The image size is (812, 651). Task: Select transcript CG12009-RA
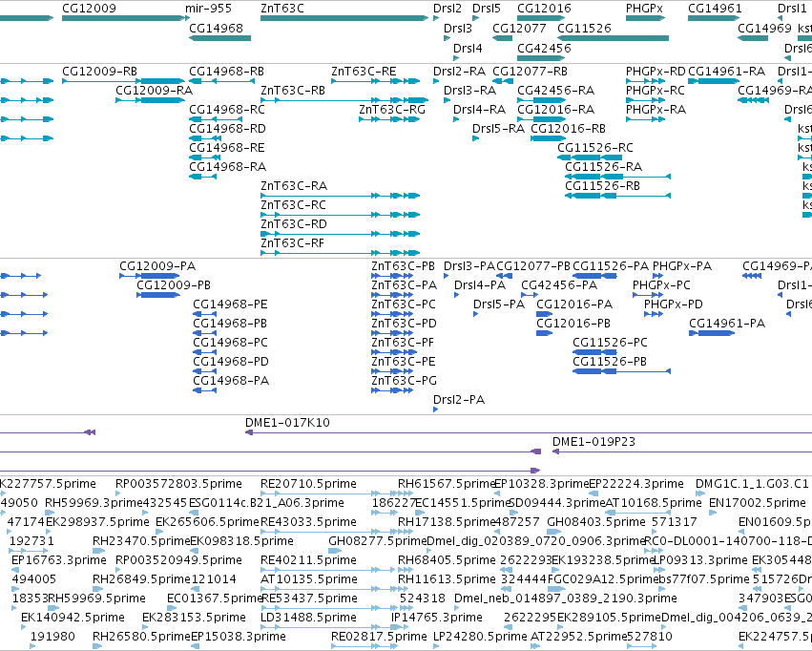click(154, 90)
